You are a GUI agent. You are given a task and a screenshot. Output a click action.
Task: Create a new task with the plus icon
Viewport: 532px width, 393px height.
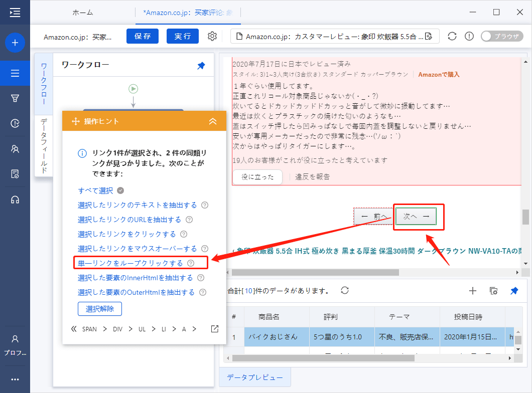(x=15, y=43)
